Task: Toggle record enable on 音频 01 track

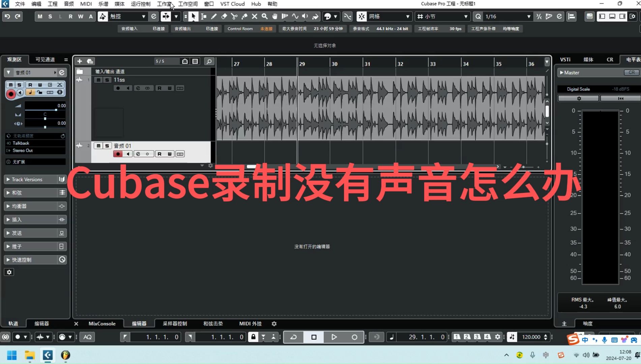Action: pyautogui.click(x=118, y=154)
